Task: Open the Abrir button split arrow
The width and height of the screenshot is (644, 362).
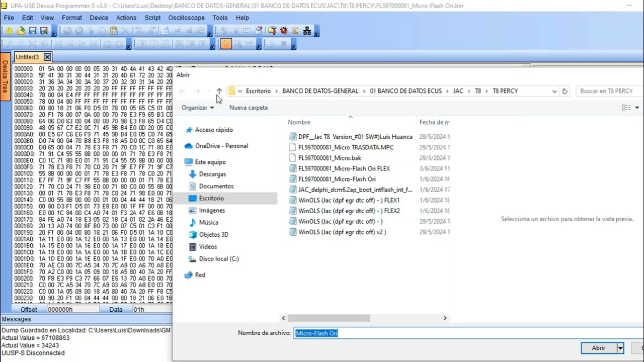Action: tap(620, 348)
